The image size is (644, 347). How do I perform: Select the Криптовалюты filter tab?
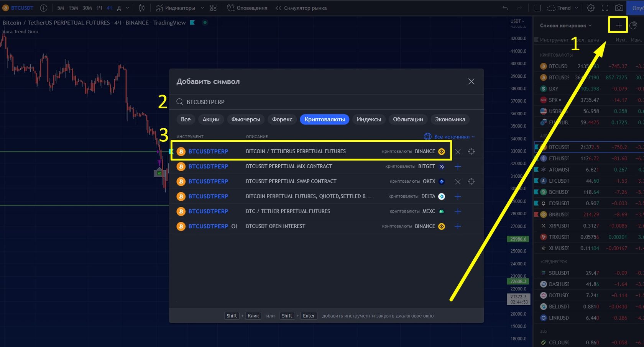tap(325, 119)
